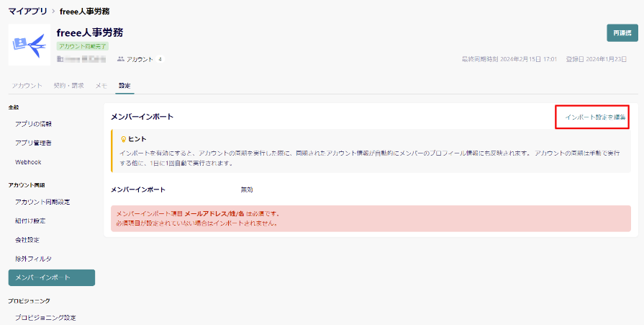The width and height of the screenshot is (644, 325).
Task: Switch to the 契約・請求 tab
Action: tap(68, 86)
